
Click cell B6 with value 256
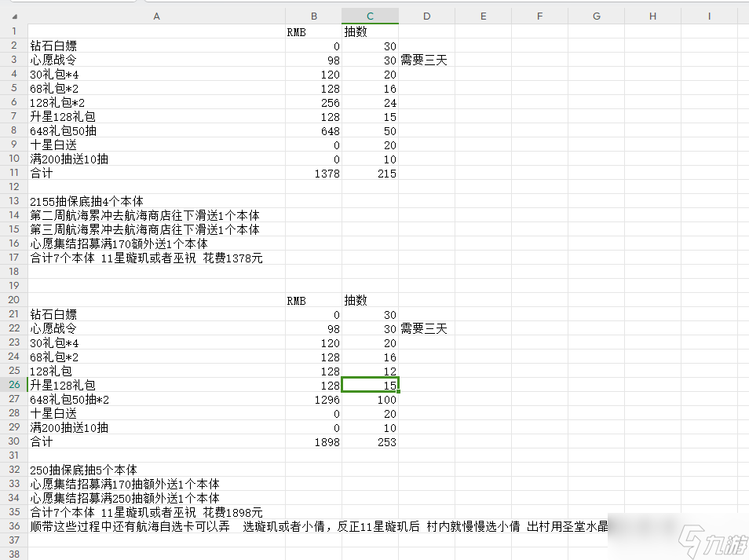coord(314,102)
